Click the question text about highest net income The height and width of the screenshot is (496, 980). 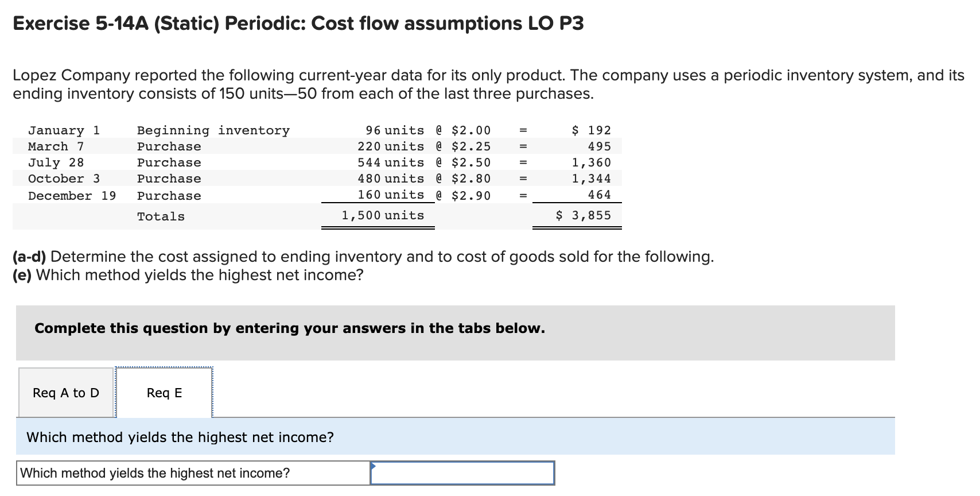pos(180,437)
